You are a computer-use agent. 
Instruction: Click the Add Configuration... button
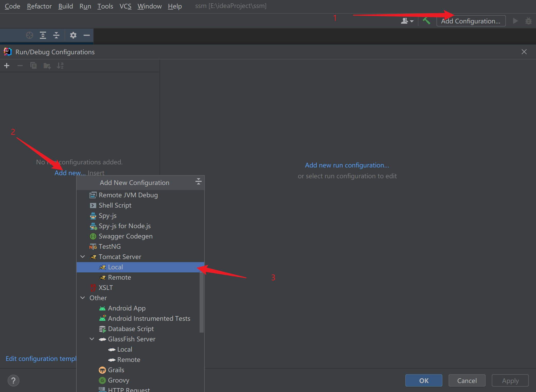(x=471, y=21)
